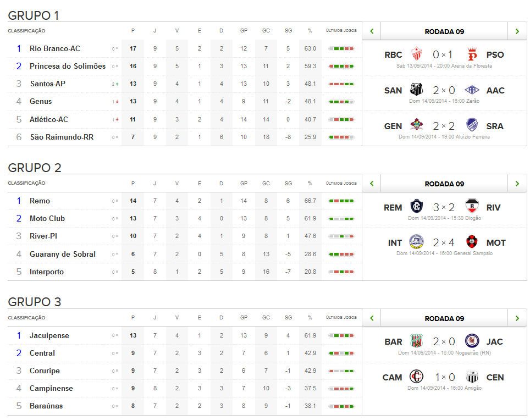Viewport: 530px width, 420px height.
Task: Click Princesa do Solimões crest beside PSO
Action: (472, 54)
